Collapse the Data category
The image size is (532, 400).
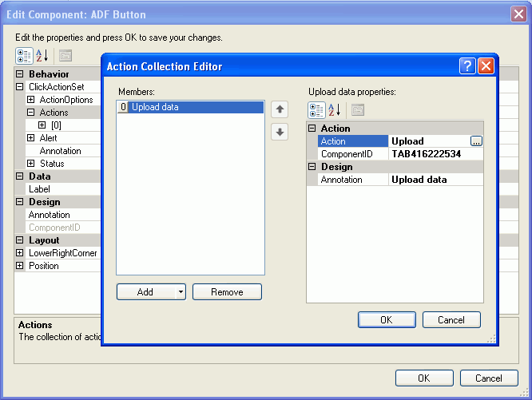[x=20, y=176]
